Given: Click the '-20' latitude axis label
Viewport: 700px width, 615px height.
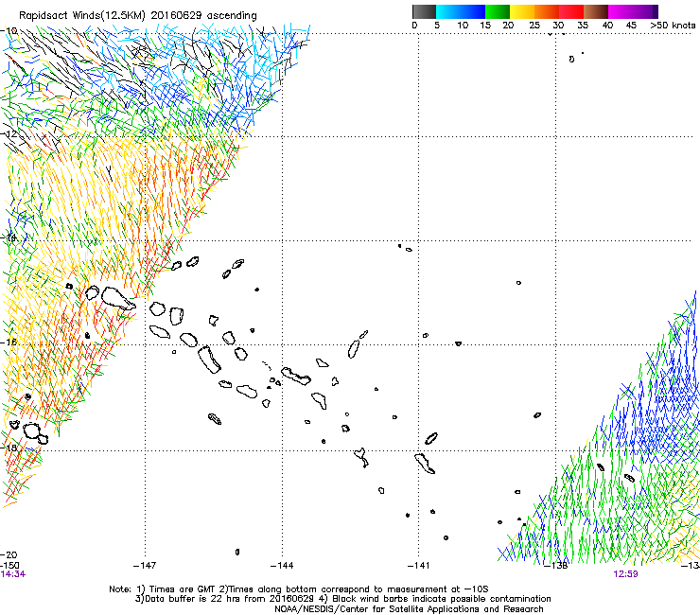Looking at the screenshot, I should pos(9,554).
